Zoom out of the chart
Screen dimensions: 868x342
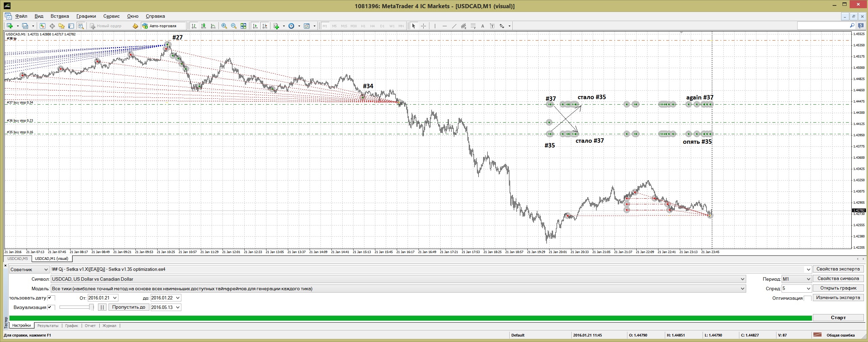coord(234,26)
